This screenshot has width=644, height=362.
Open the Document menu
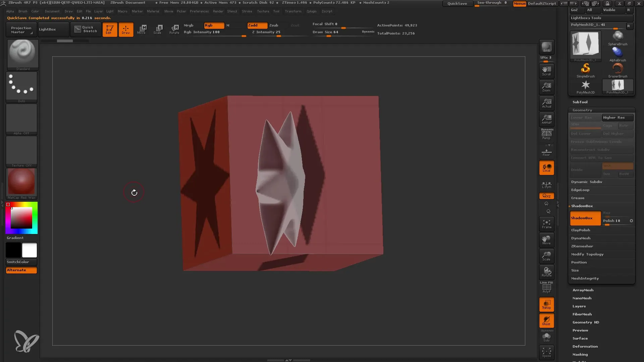[52, 11]
